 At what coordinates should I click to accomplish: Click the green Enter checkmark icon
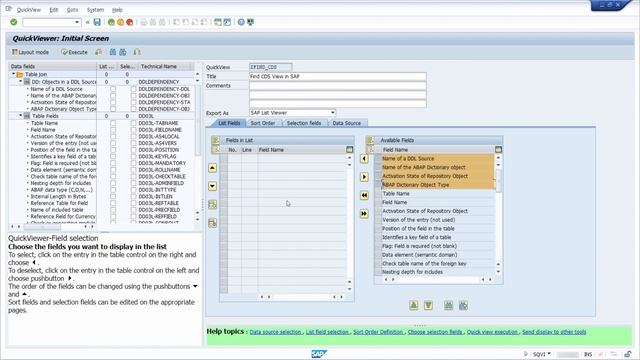pos(13,22)
